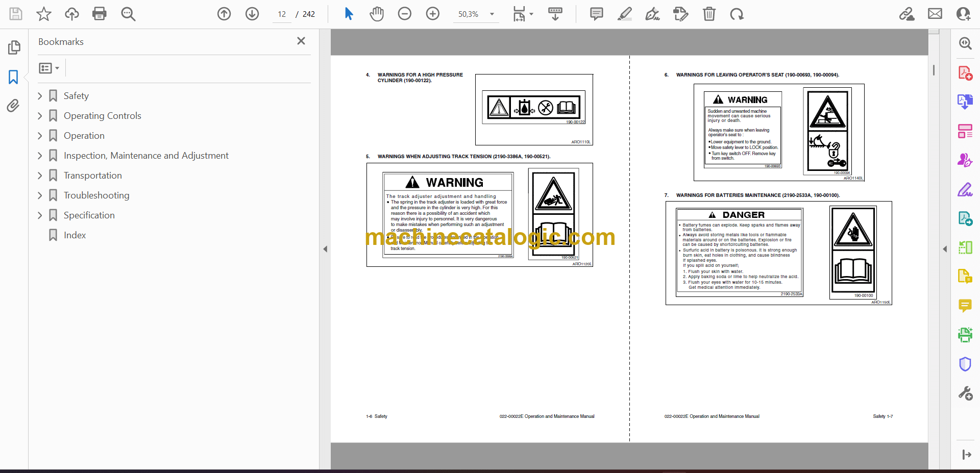Image resolution: width=980 pixels, height=473 pixels.
Task: Expand the Troubleshooting bookmark
Action: pyautogui.click(x=40, y=195)
